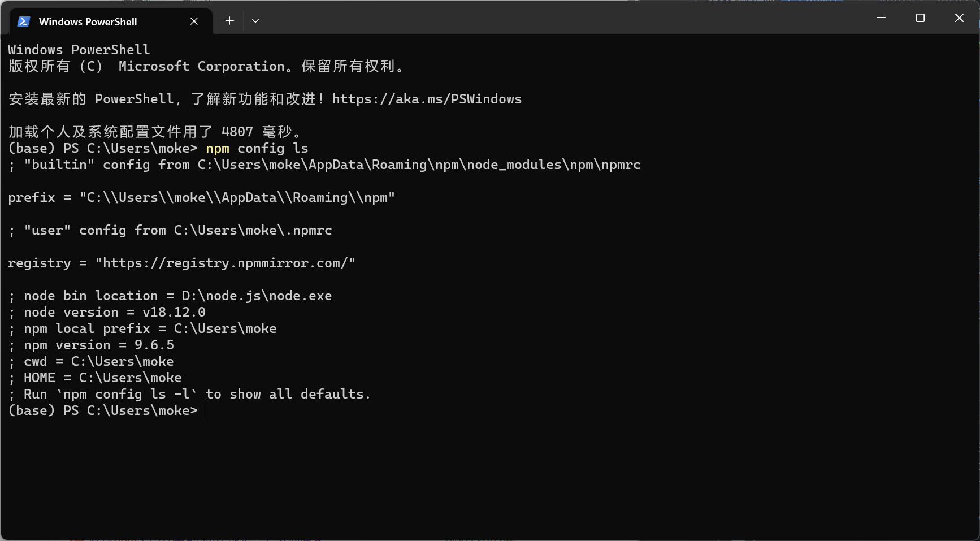This screenshot has width=980, height=541.
Task: Click the registry.npmmirror.com URL text
Action: click(x=226, y=263)
